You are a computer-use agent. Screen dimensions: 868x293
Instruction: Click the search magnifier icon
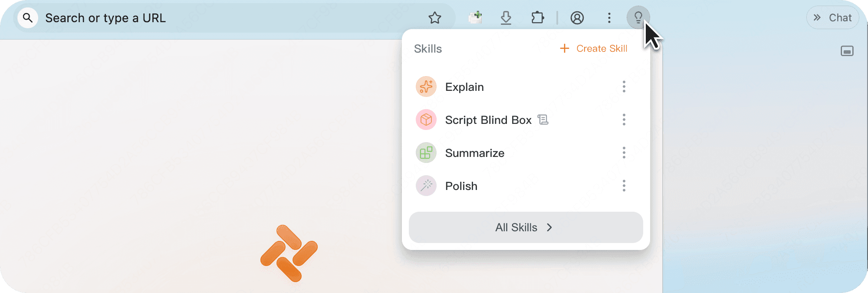coord(28,18)
